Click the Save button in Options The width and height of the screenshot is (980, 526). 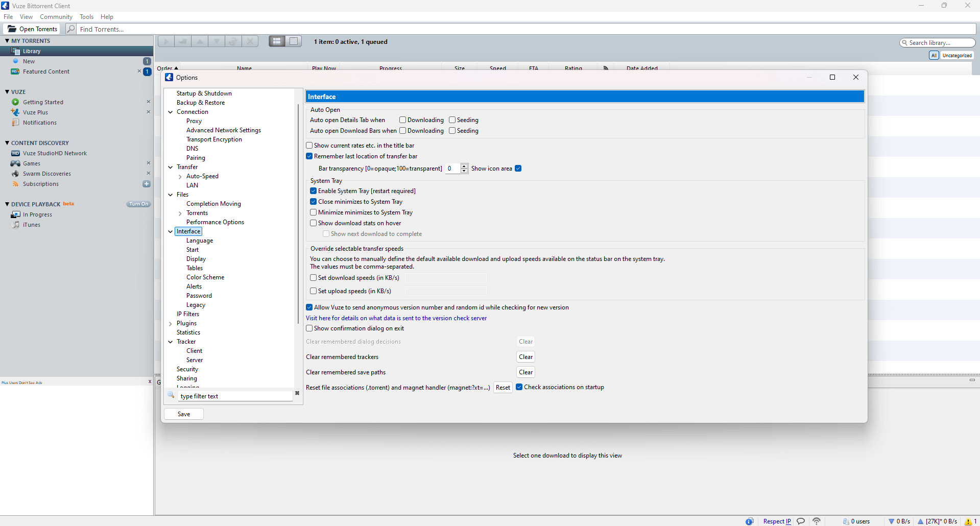click(184, 414)
